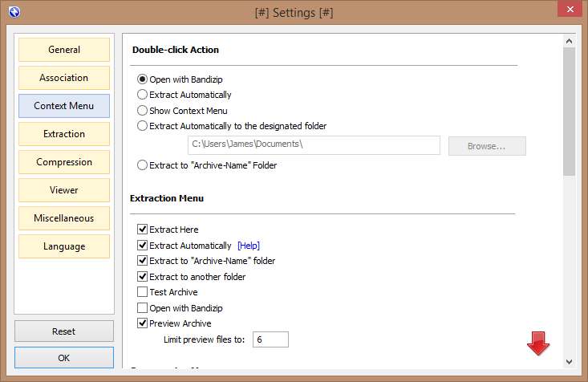This screenshot has width=588, height=382.
Task: Confirm settings with the OK button
Action: [64, 356]
